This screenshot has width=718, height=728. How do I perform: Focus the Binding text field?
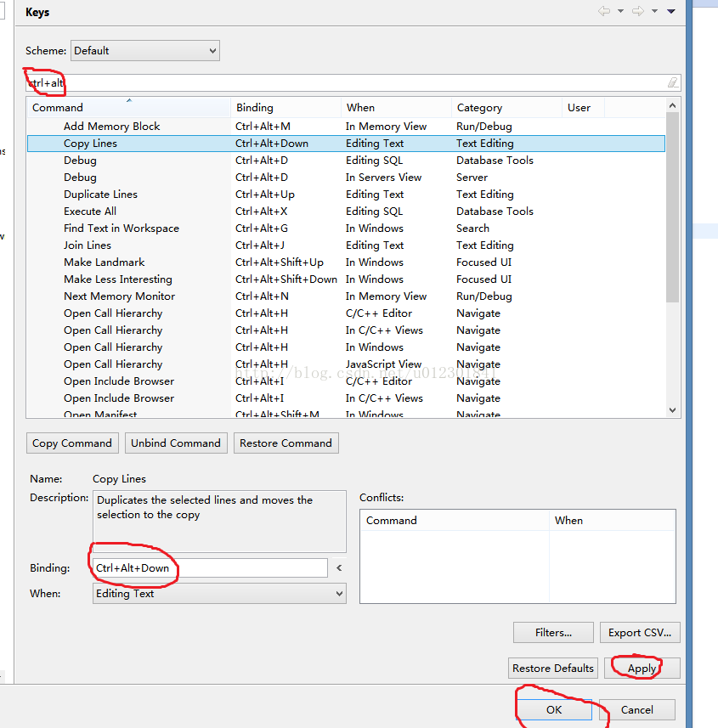pos(209,568)
